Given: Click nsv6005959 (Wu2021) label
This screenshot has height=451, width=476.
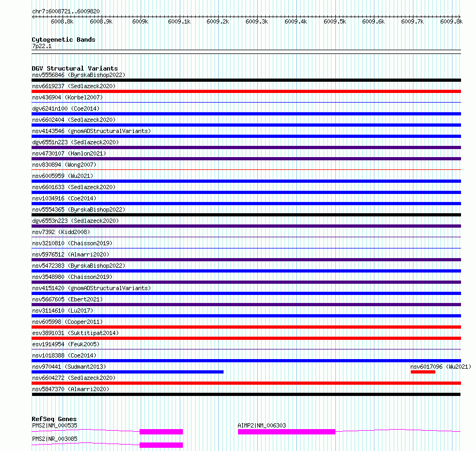Looking at the screenshot, I should [x=63, y=176].
